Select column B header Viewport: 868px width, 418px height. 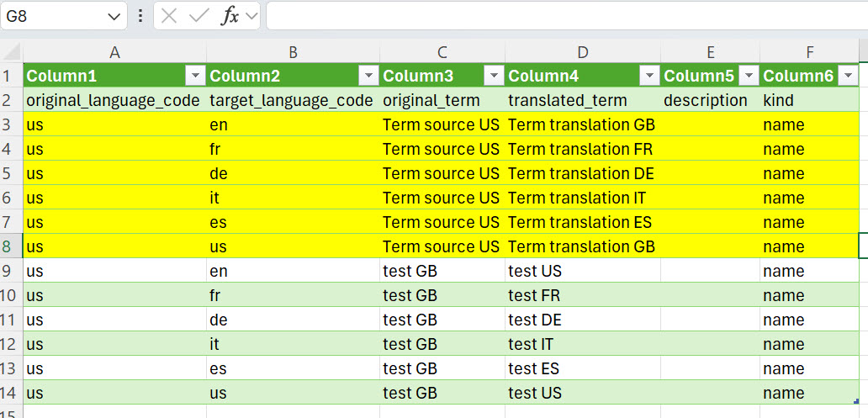tap(293, 53)
